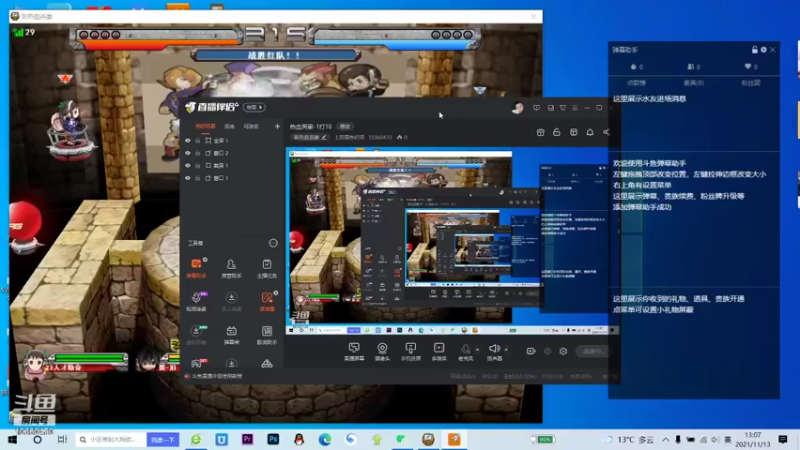This screenshot has height=450, width=800.
Task: Add a 多媒体 media source
Action: [439, 352]
